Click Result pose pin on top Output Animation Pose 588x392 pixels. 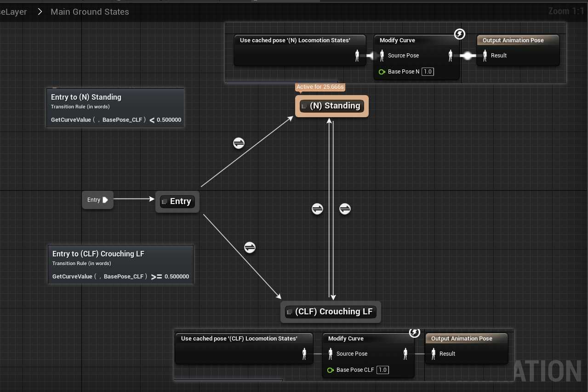coord(485,56)
